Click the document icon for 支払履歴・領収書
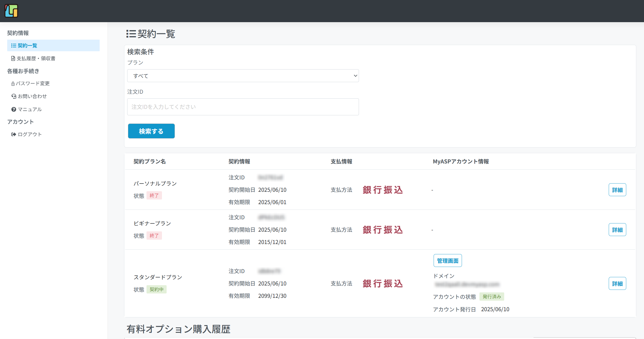The image size is (644, 339). (x=13, y=58)
